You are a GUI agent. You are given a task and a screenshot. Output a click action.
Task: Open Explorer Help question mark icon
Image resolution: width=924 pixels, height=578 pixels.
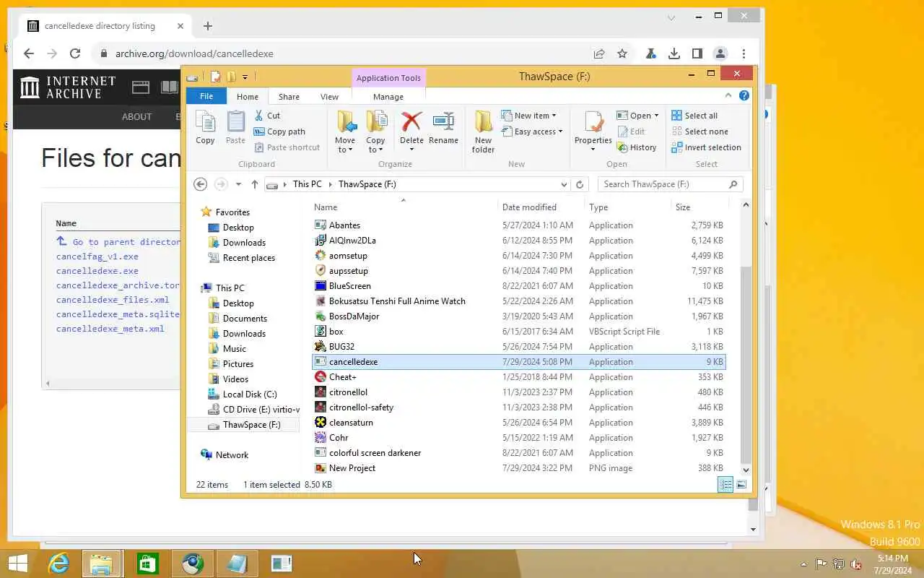[x=744, y=95]
